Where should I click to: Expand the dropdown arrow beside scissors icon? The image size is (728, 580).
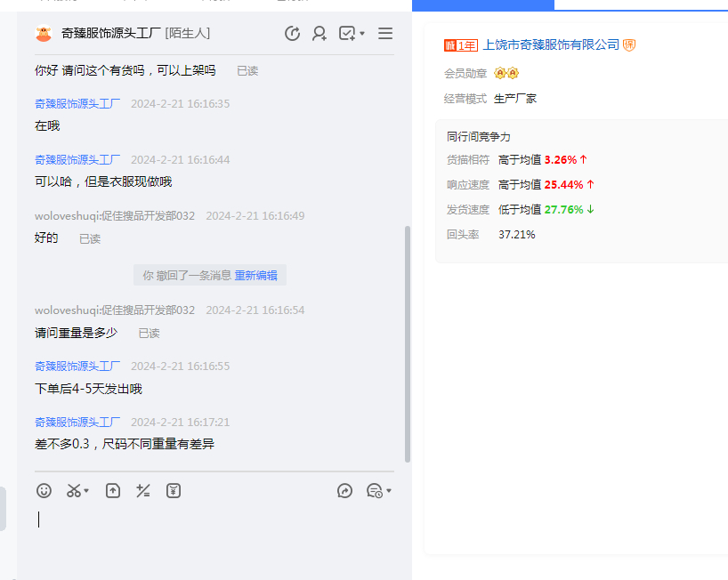(x=86, y=491)
